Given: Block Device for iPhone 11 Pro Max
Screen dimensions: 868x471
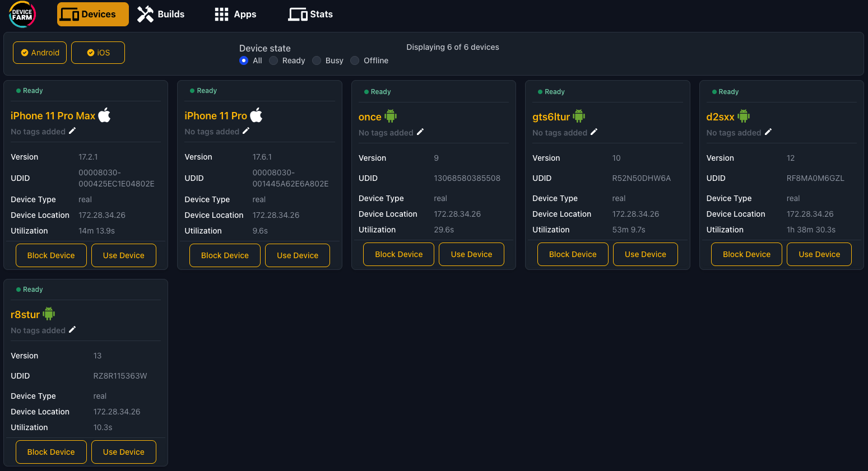Looking at the screenshot, I should point(51,255).
